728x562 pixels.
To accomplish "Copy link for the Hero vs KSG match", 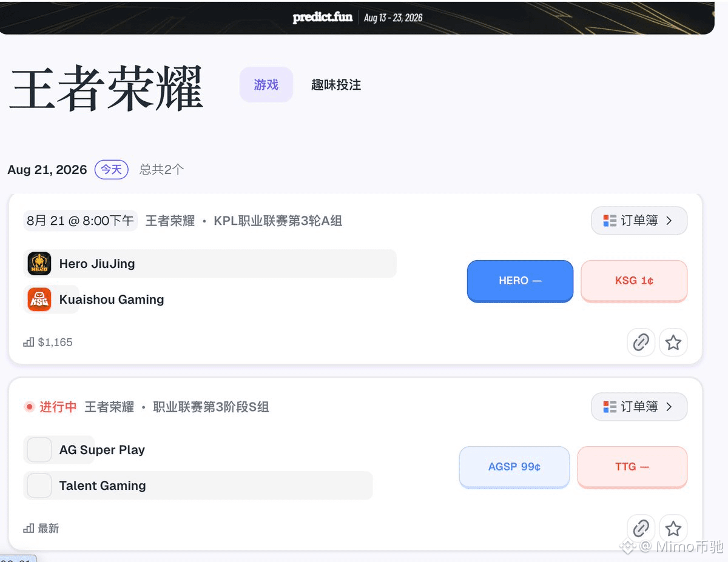I will tap(641, 343).
